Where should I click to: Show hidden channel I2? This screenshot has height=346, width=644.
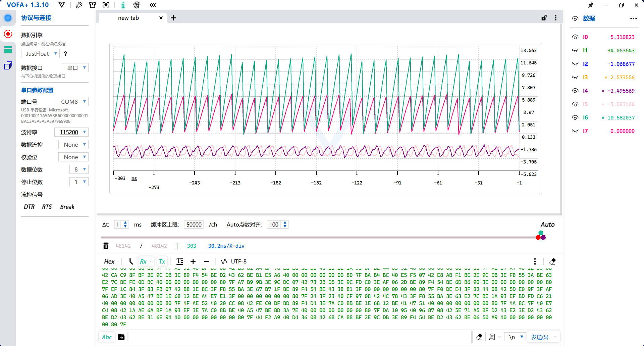click(575, 64)
